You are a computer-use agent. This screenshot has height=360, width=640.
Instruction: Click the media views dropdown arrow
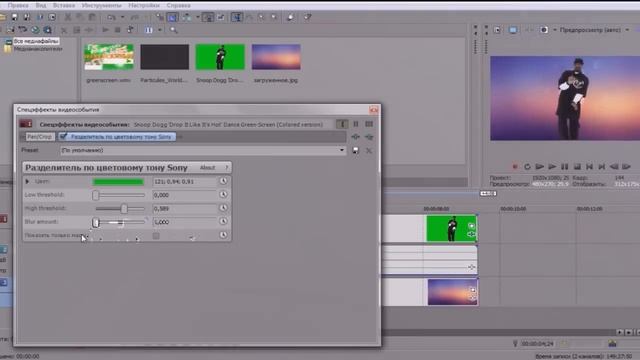pos(160,30)
